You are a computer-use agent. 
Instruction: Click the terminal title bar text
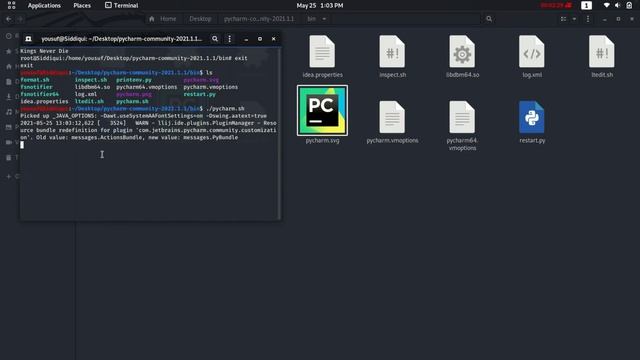(x=122, y=39)
